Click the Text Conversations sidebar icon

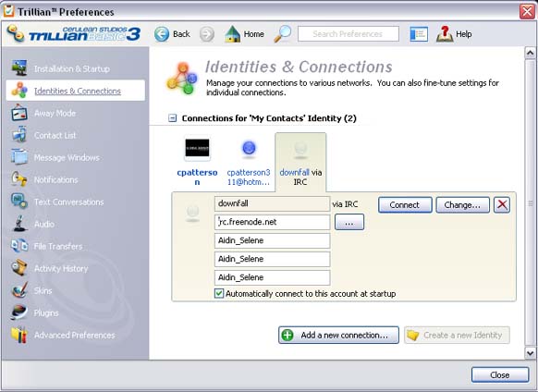[19, 202]
